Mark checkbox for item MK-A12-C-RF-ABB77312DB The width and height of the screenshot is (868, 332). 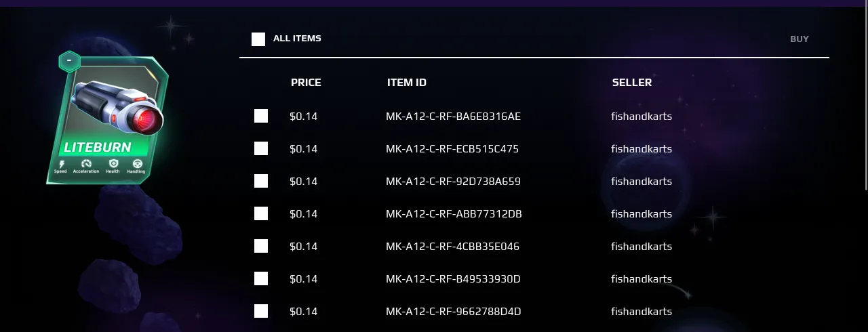coord(261,213)
